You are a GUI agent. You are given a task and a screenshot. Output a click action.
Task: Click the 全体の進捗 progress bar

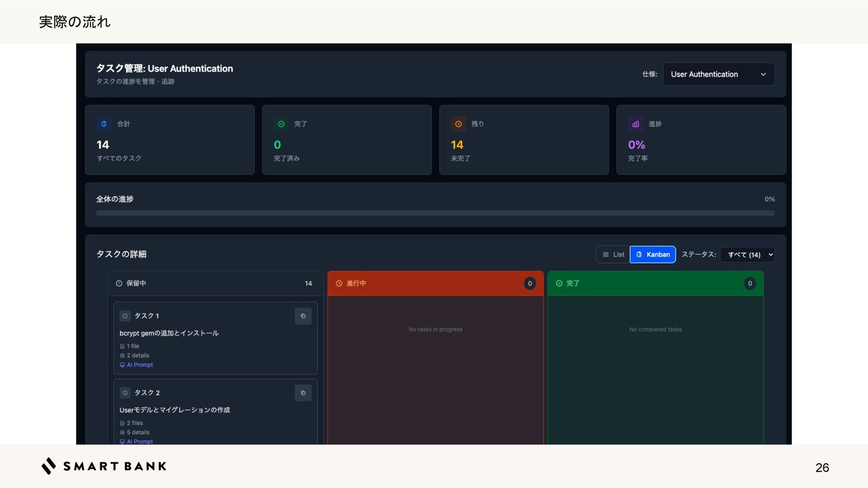[x=435, y=213]
